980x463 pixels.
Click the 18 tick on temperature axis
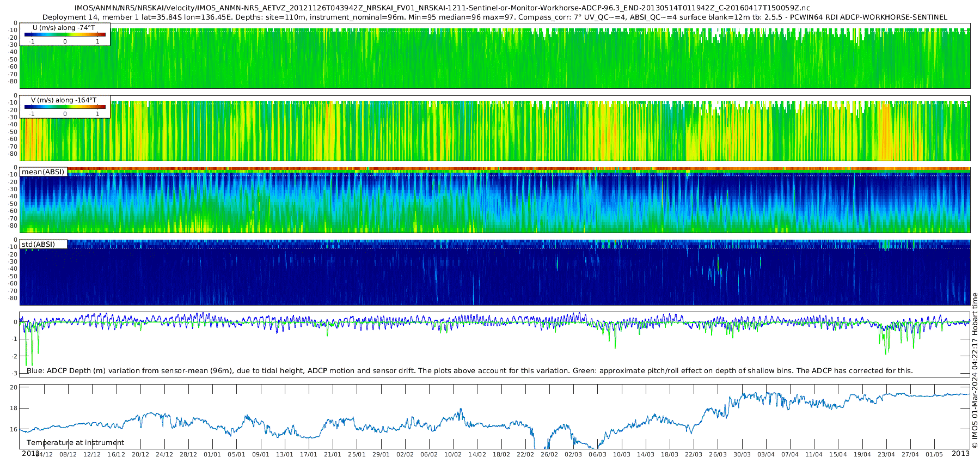[14, 408]
